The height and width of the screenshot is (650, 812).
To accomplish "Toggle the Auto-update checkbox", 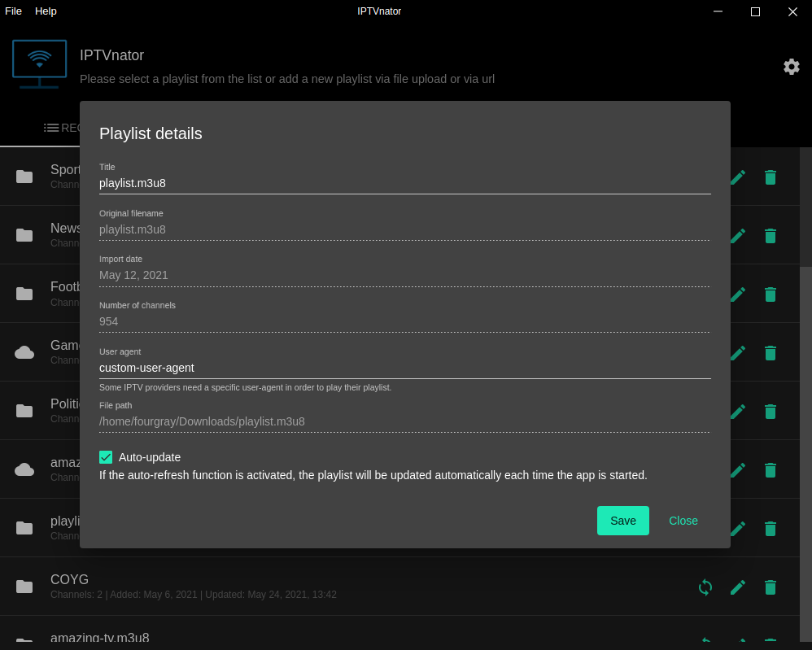I will [106, 457].
